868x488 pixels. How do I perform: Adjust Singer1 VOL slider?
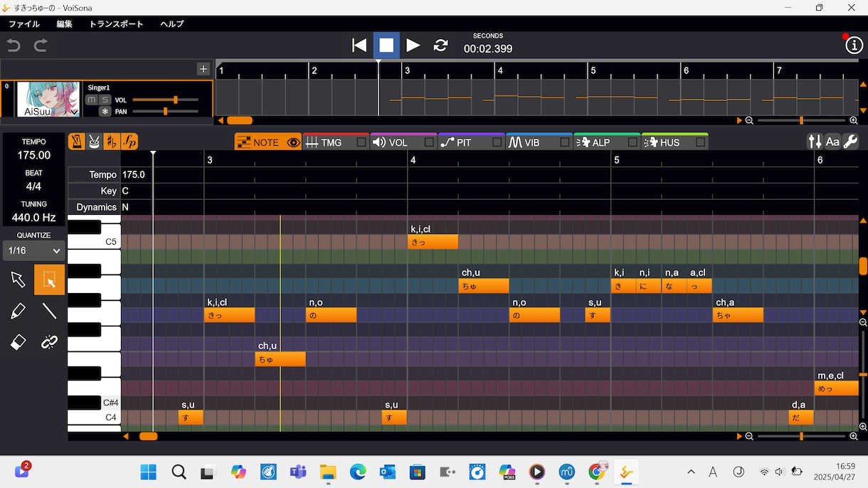[165, 100]
